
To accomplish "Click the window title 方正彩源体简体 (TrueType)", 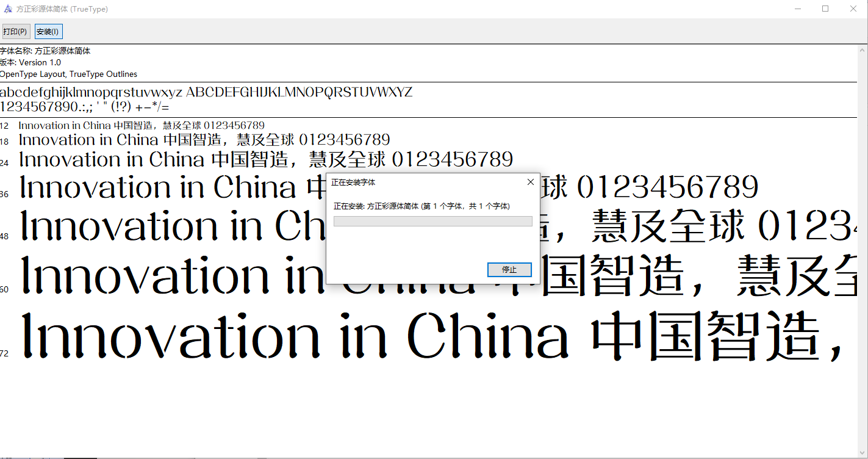I will coord(63,9).
